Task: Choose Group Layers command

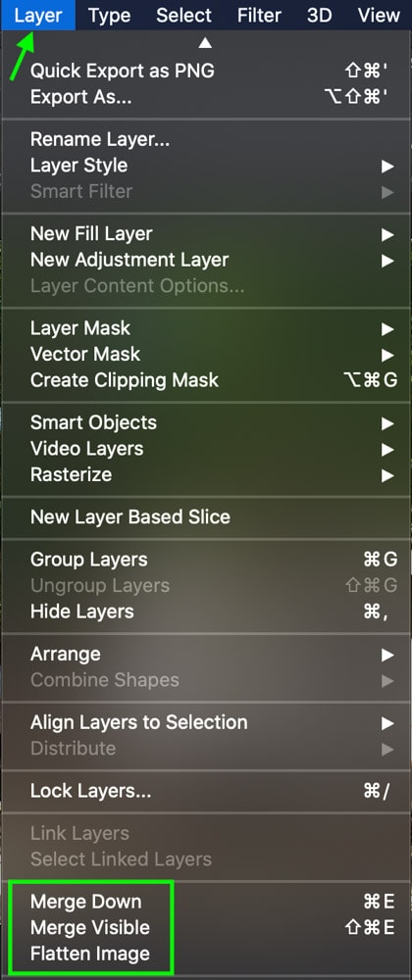Action: 206,560
